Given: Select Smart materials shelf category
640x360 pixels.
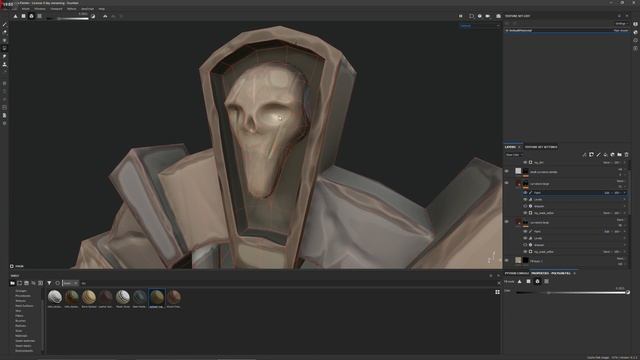Looking at the screenshot, I should (x=25, y=341).
